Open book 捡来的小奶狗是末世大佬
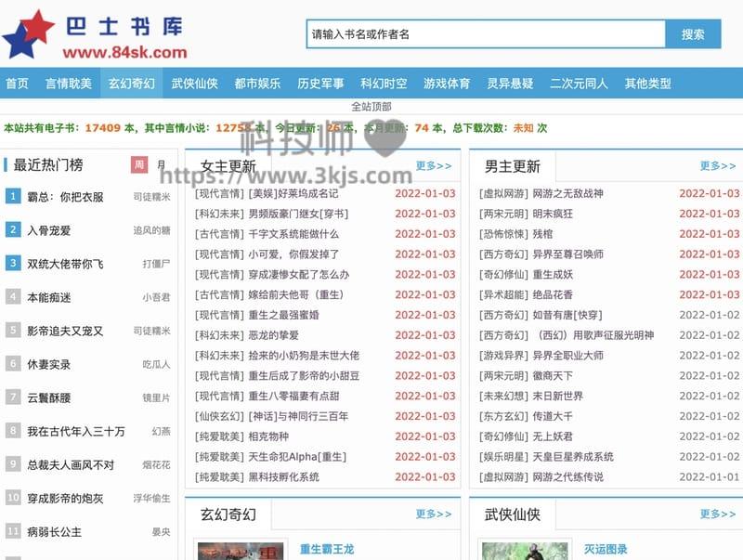 (304, 356)
